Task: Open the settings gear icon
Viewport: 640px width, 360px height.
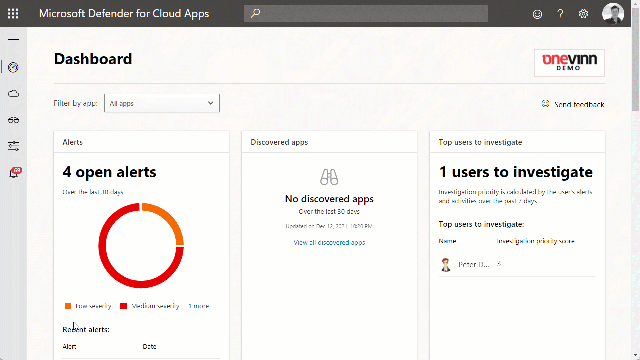Action: 583,14
